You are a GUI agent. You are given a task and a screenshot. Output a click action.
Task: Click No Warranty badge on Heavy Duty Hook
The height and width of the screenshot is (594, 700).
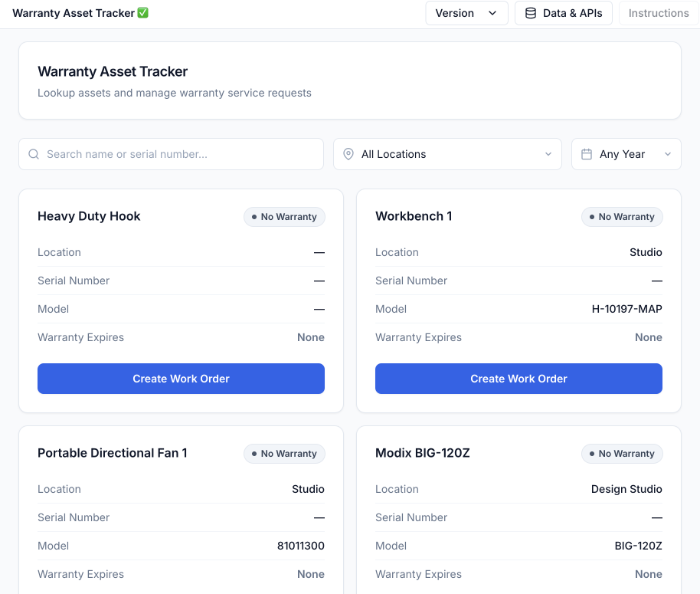(x=284, y=217)
